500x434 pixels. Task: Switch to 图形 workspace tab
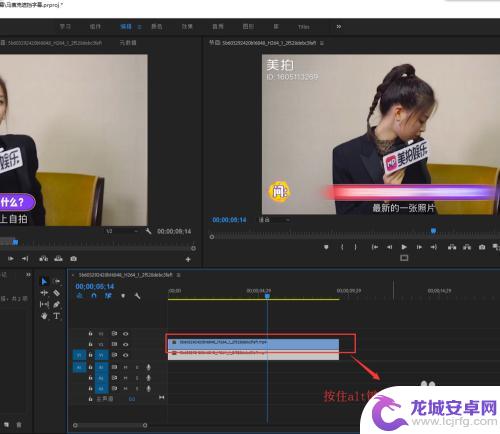tap(248, 27)
